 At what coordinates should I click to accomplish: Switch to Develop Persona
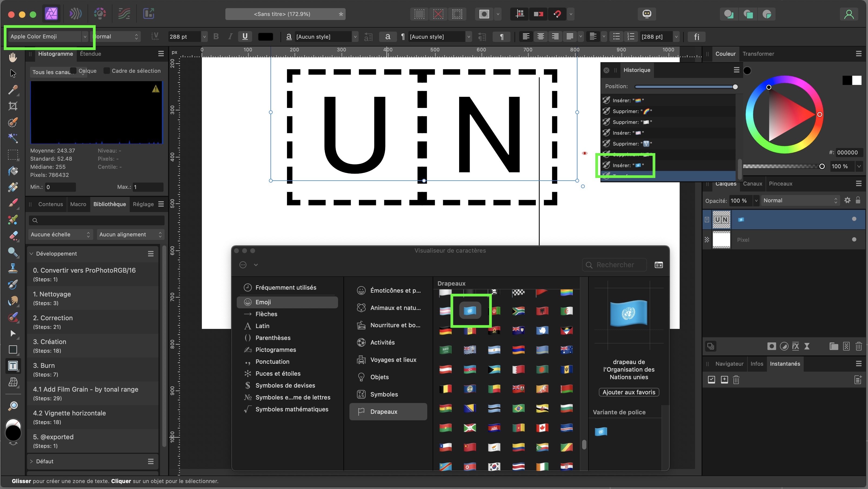(100, 14)
